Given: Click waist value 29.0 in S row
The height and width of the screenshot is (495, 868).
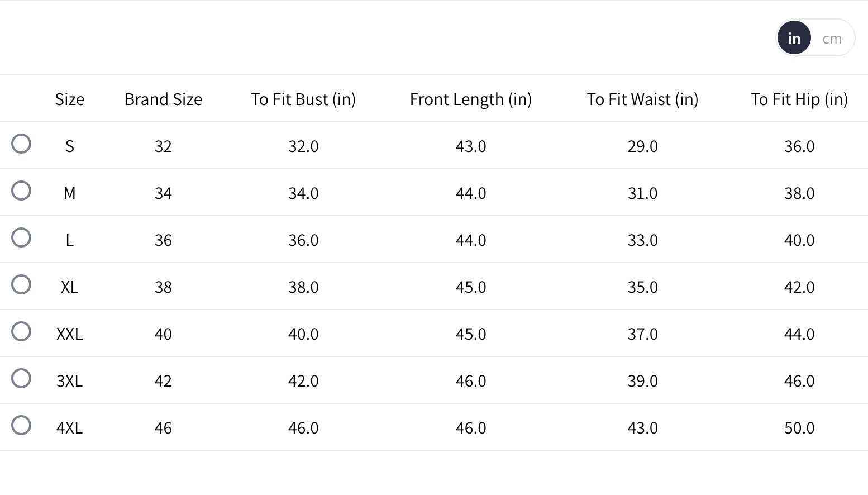Looking at the screenshot, I should point(642,146).
